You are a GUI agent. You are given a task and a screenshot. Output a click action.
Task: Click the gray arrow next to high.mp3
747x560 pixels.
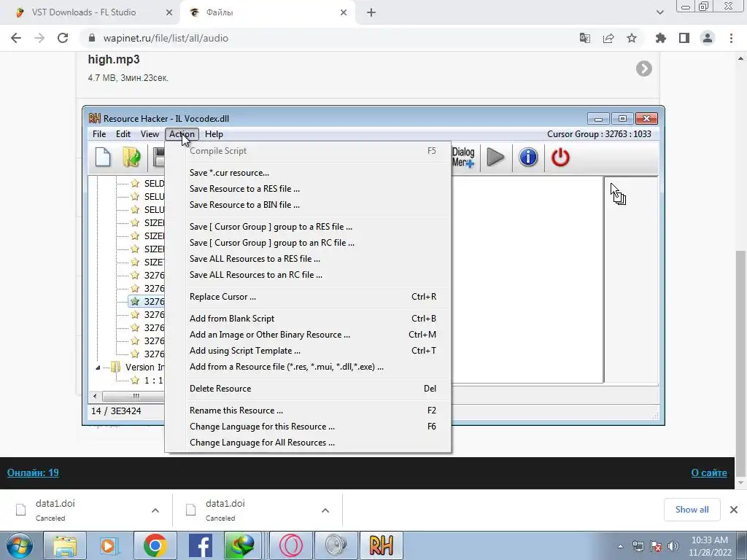coord(643,69)
